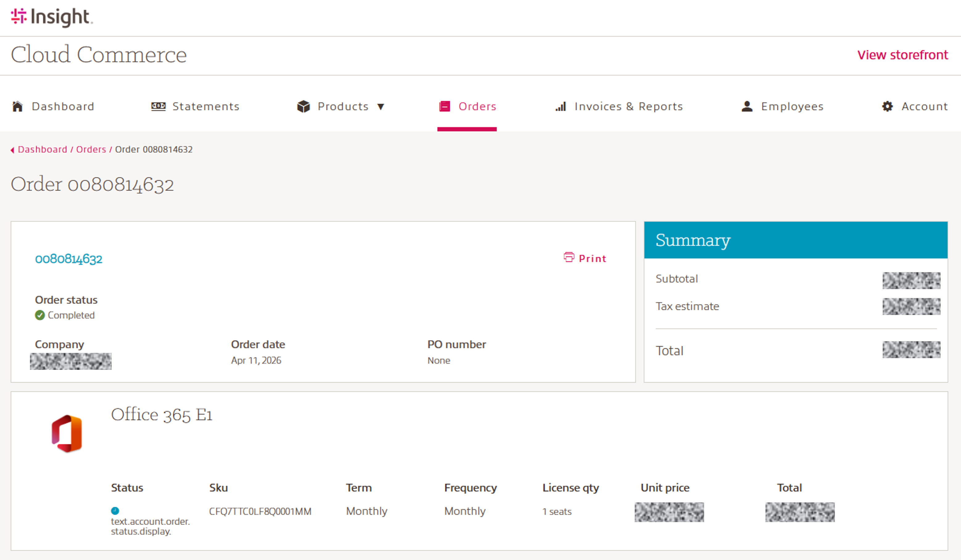Viewport: 961px width, 560px height.
Task: Open the Statements tab
Action: [x=206, y=106]
